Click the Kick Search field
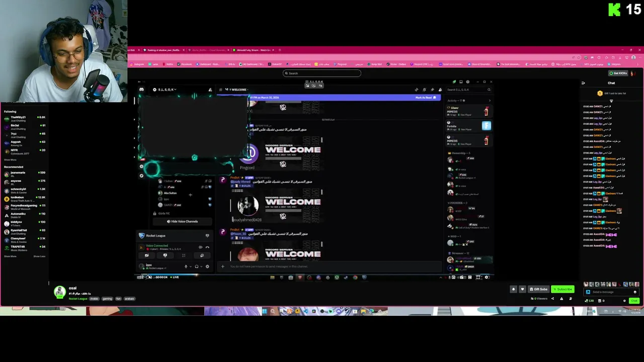The width and height of the screenshot is (644, 362). click(x=322, y=73)
